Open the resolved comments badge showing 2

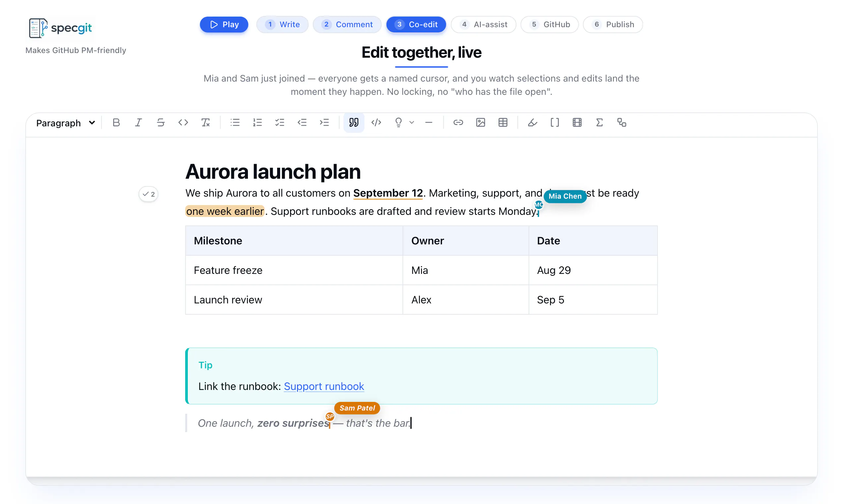tap(149, 194)
